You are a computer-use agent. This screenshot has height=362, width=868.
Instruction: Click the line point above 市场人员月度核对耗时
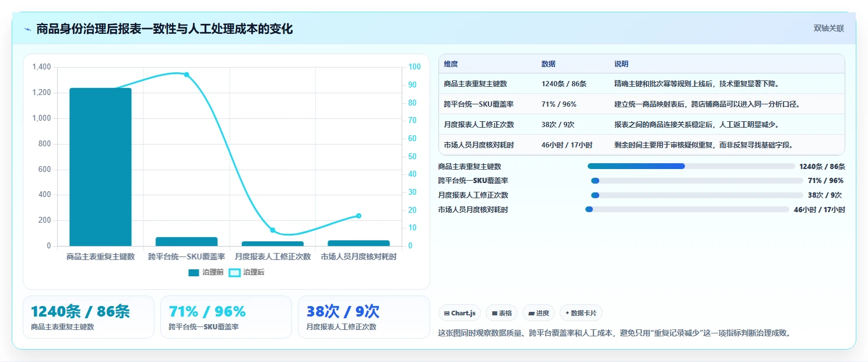(x=359, y=216)
